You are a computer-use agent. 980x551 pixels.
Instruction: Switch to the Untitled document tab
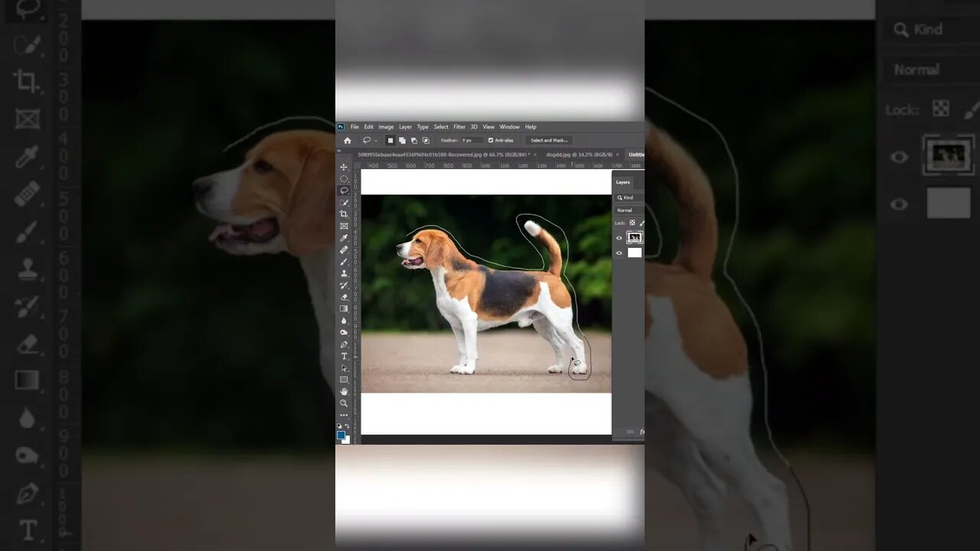click(636, 155)
